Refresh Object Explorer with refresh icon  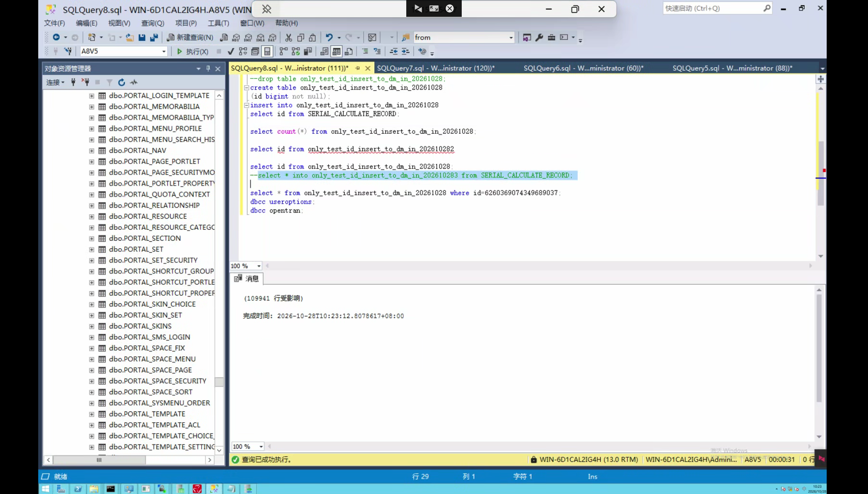pyautogui.click(x=121, y=82)
